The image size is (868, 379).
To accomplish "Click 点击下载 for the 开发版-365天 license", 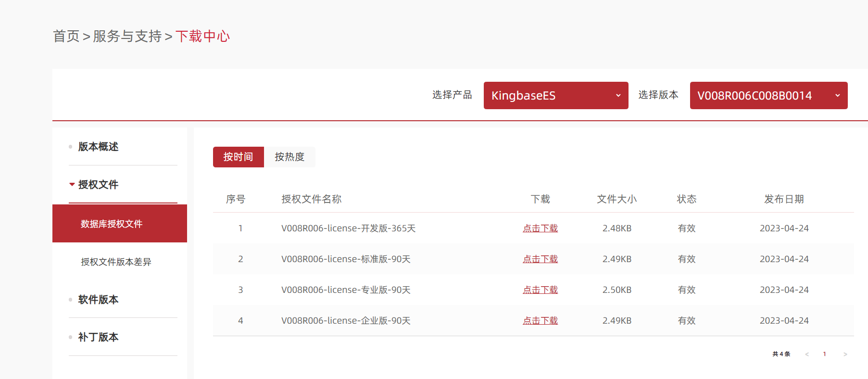I will pyautogui.click(x=540, y=228).
